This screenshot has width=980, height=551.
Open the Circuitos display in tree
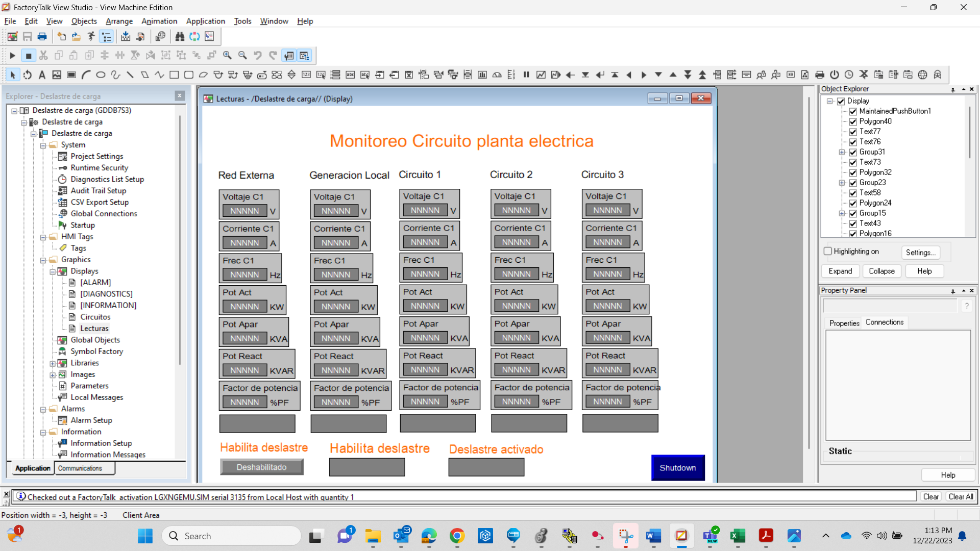pos(95,317)
